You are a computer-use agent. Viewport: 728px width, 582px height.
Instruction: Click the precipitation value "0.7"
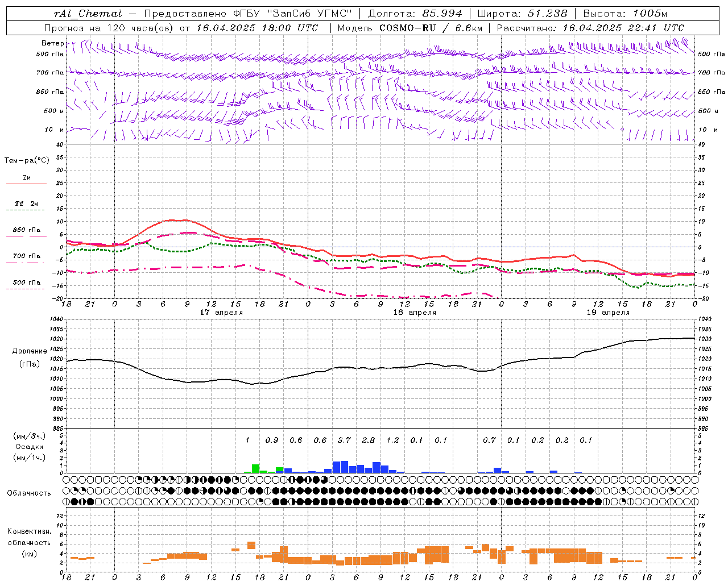point(489,440)
